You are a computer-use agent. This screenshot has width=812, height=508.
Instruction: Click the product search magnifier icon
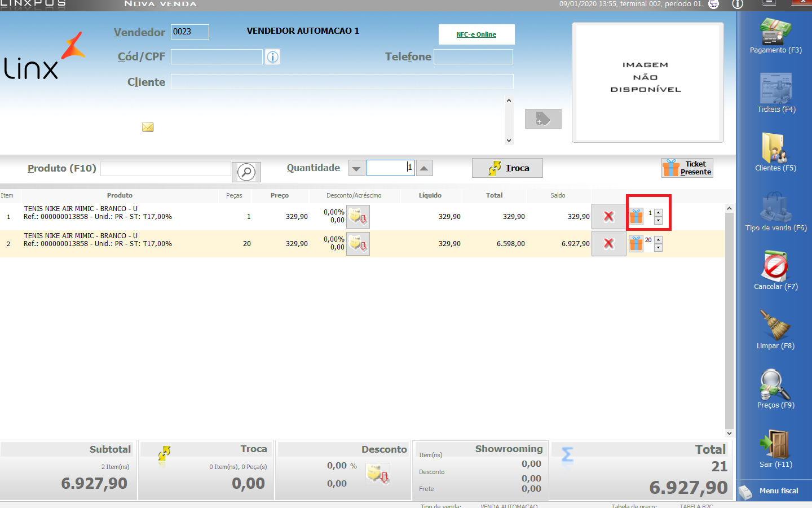tap(246, 172)
